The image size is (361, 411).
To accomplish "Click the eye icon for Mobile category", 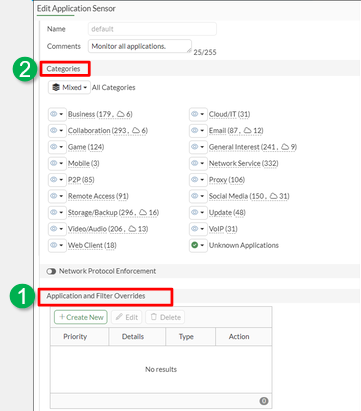I will [x=54, y=163].
